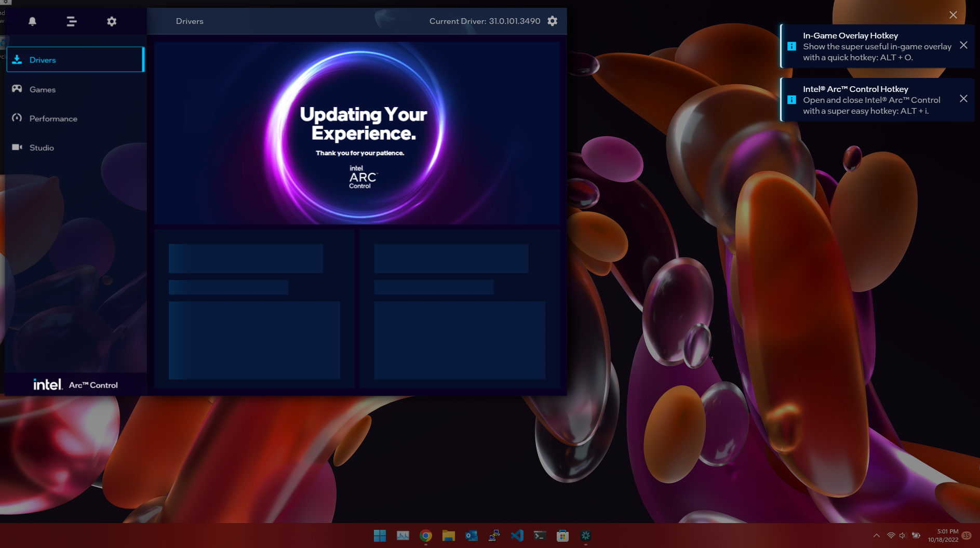This screenshot has height=548, width=980.
Task: Launch Visual Studio Code from taskbar
Action: tap(517, 536)
